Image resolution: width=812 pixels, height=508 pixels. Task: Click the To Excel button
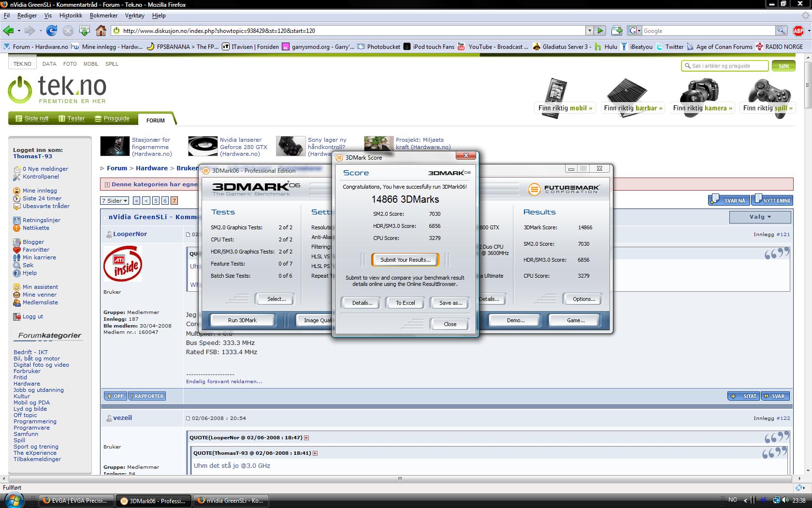[x=405, y=303]
